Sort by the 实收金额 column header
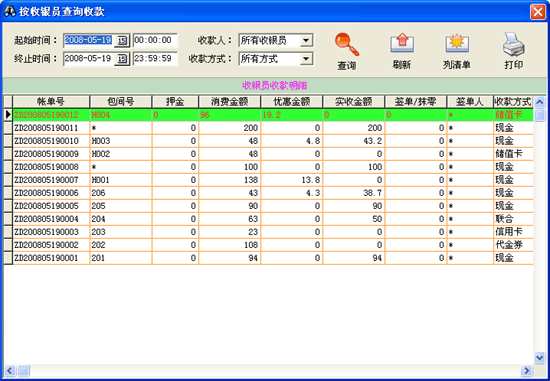Image resolution: width=550 pixels, height=381 pixels. pos(354,102)
